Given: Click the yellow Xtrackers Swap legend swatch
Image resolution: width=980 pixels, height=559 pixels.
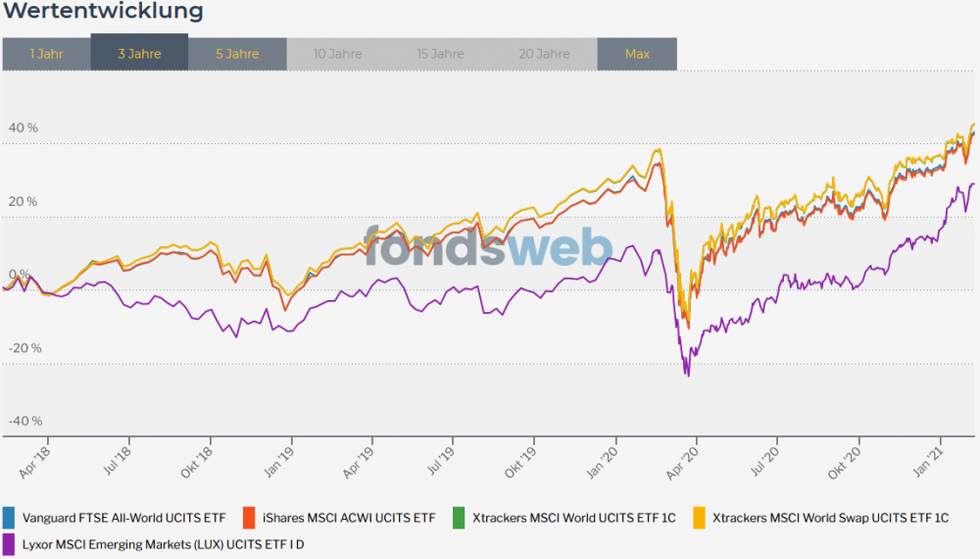Looking at the screenshot, I should point(699,517).
